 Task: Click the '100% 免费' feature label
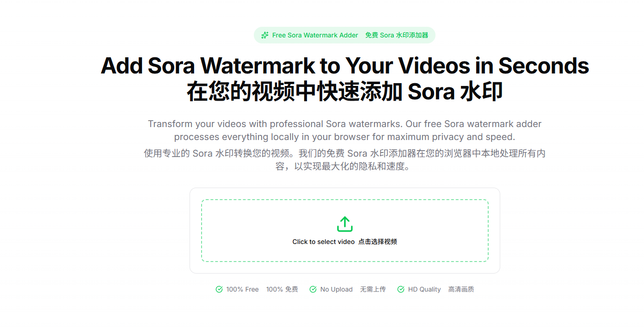coord(282,289)
